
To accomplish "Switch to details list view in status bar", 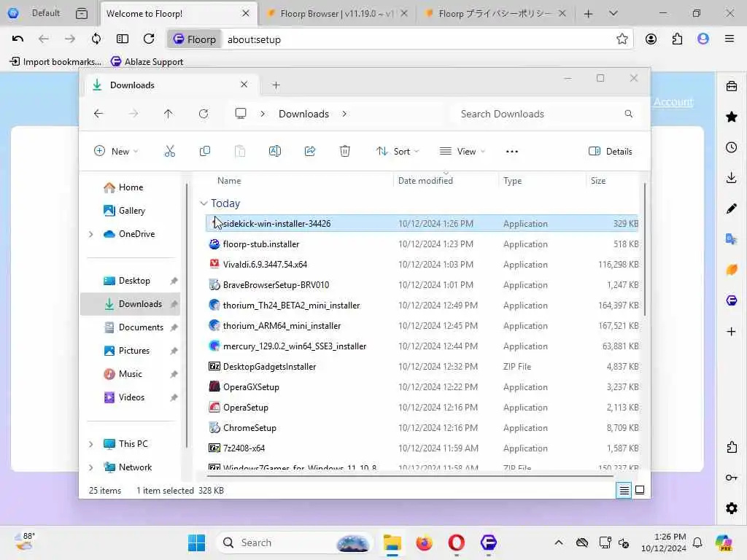I will tap(624, 490).
